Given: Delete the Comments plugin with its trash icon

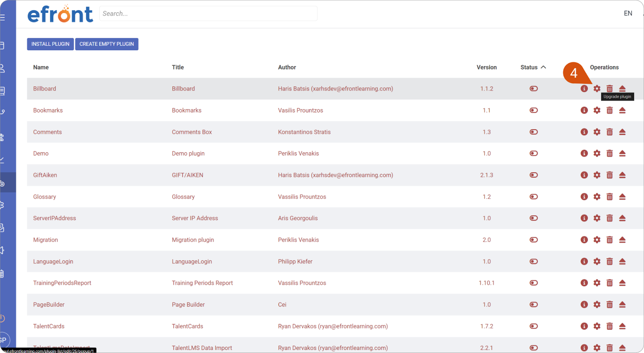Looking at the screenshot, I should click(x=609, y=132).
